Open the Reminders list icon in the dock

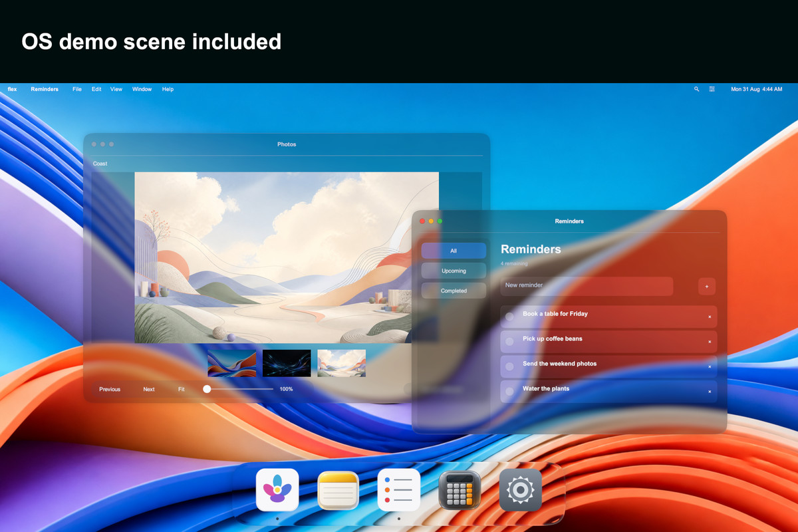[399, 490]
